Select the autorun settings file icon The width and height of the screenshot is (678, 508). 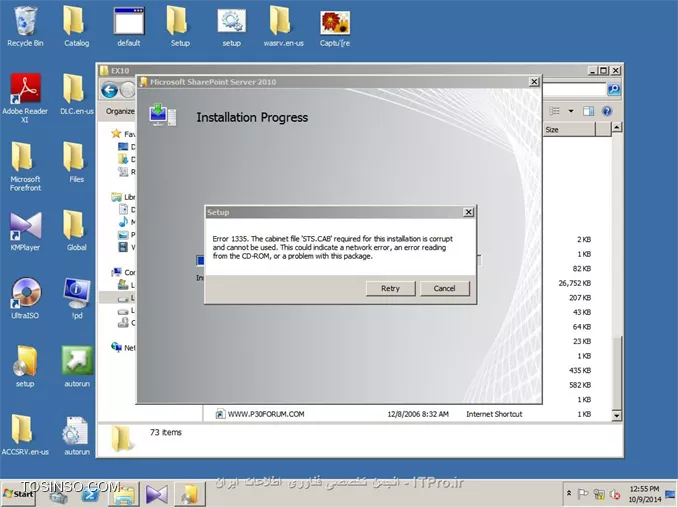coord(76,435)
